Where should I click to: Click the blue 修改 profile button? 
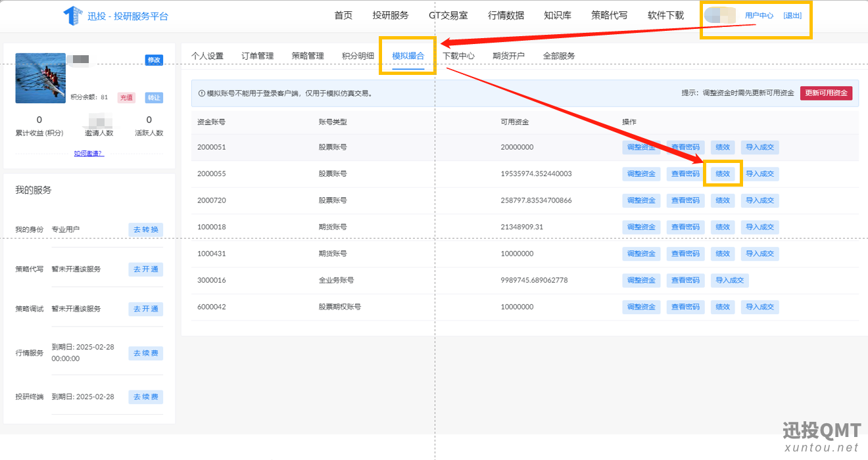154,60
